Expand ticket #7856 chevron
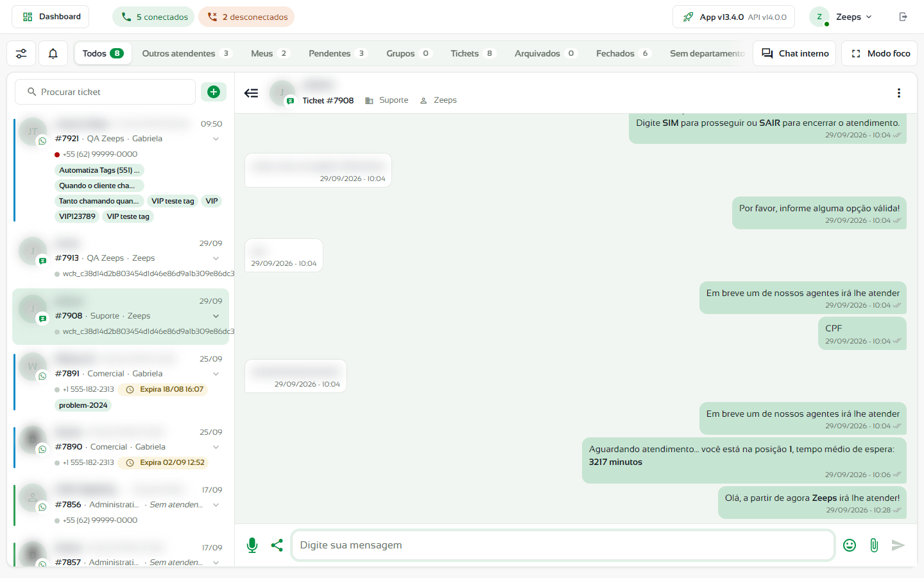This screenshot has width=924, height=578. (x=216, y=505)
